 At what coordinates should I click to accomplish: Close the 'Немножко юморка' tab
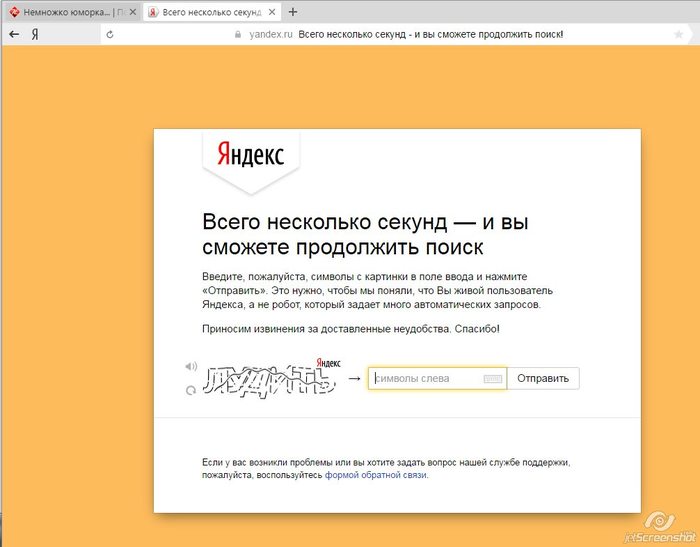pos(133,12)
